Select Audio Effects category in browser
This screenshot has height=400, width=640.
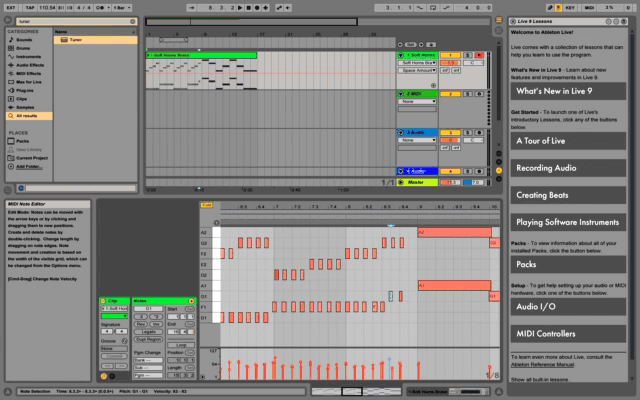tap(29, 65)
